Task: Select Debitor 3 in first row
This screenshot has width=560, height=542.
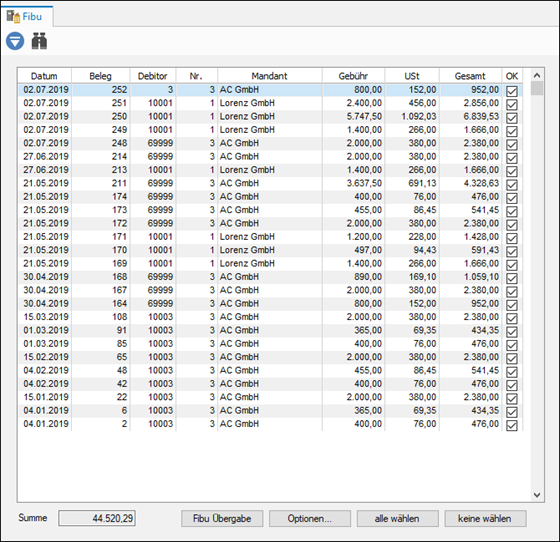Action: [x=170, y=90]
